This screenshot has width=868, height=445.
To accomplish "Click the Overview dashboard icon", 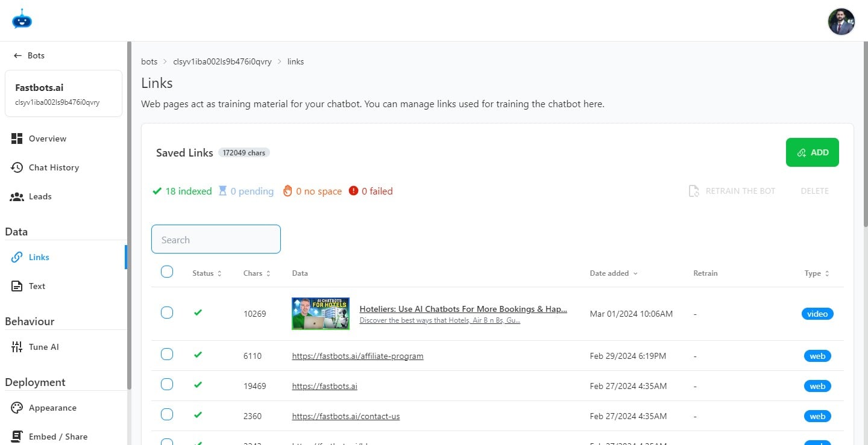I will [17, 138].
